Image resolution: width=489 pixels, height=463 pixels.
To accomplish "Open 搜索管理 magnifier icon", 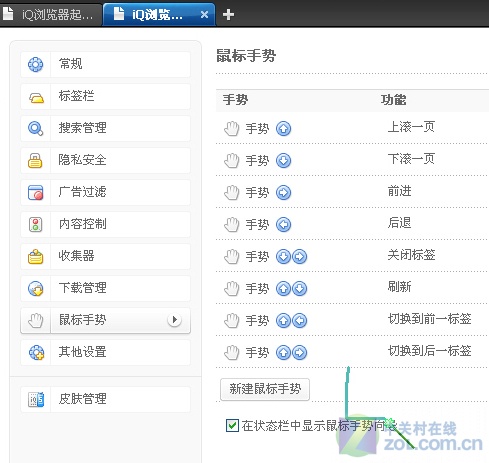I will (x=35, y=128).
